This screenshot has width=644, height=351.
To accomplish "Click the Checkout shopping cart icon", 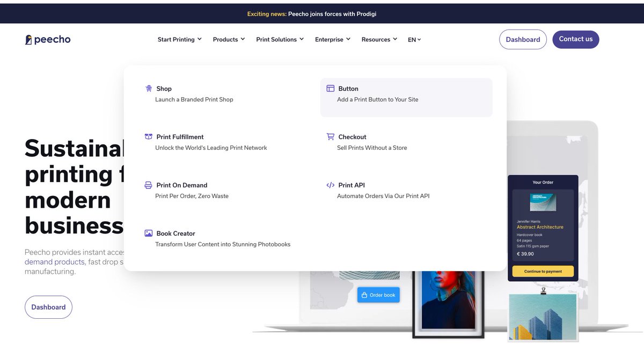I will 331,137.
